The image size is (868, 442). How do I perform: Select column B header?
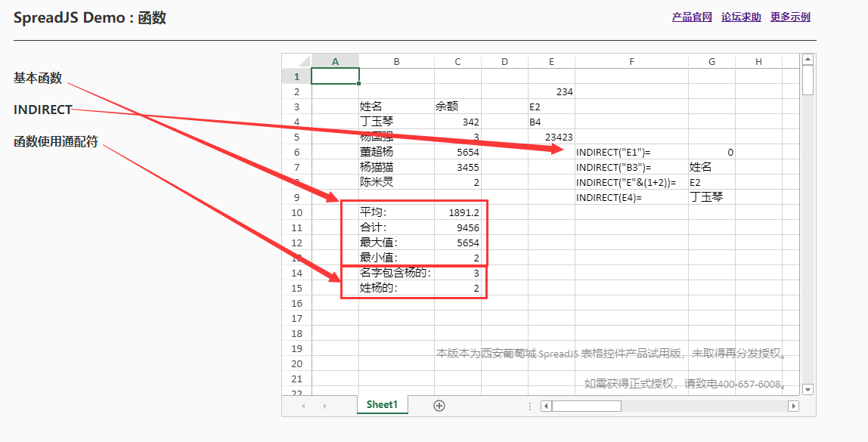[396, 61]
